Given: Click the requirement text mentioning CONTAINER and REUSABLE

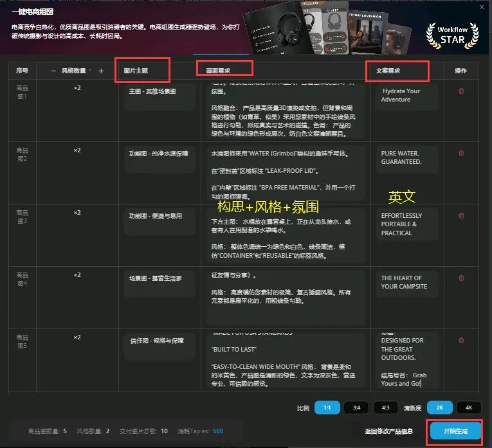Looking at the screenshot, I should (x=278, y=251).
